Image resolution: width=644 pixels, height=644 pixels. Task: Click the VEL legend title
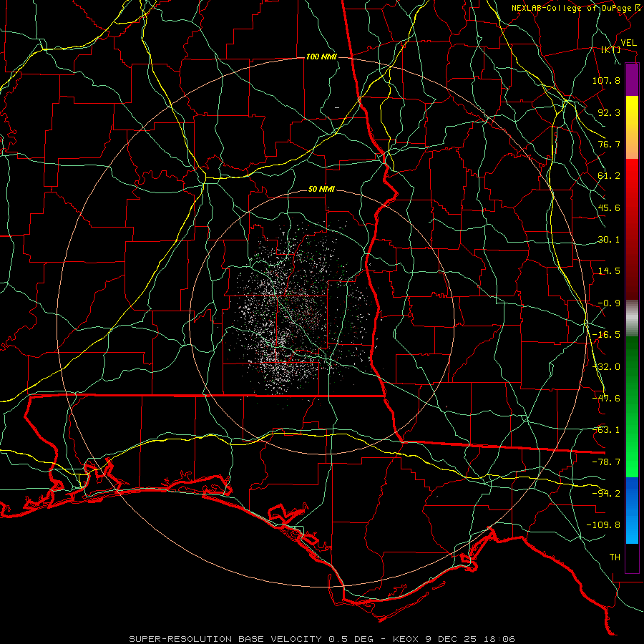[628, 43]
